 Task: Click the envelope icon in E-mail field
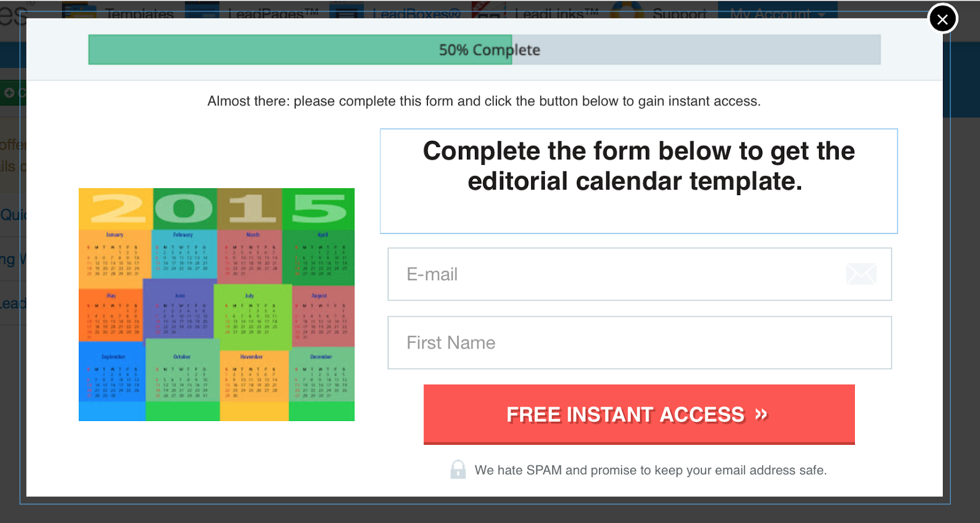(x=861, y=274)
